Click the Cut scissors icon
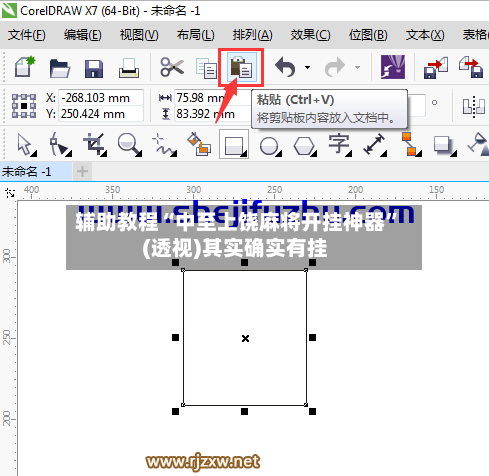Viewport: 489px width, 476px height. [x=172, y=67]
